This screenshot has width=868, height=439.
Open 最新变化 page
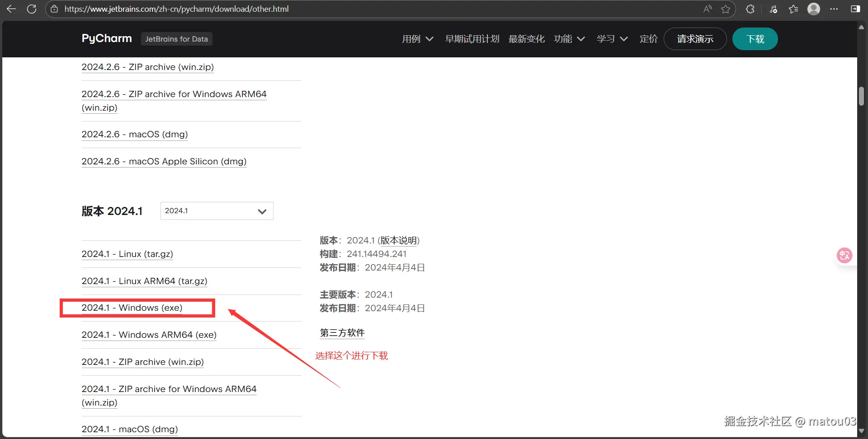click(526, 39)
